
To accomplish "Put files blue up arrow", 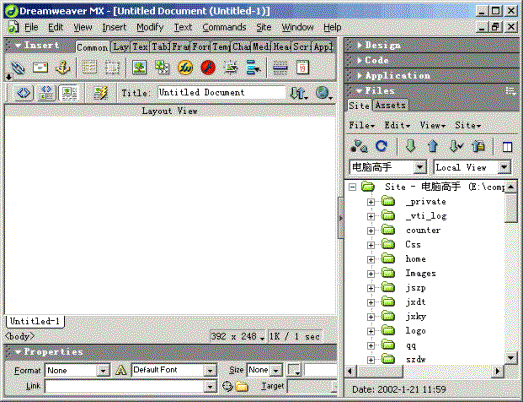I will click(x=433, y=146).
